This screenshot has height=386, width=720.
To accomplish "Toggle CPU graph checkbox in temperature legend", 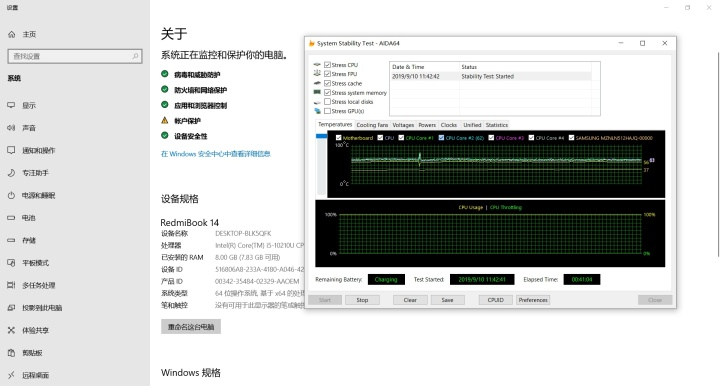I will click(x=380, y=138).
